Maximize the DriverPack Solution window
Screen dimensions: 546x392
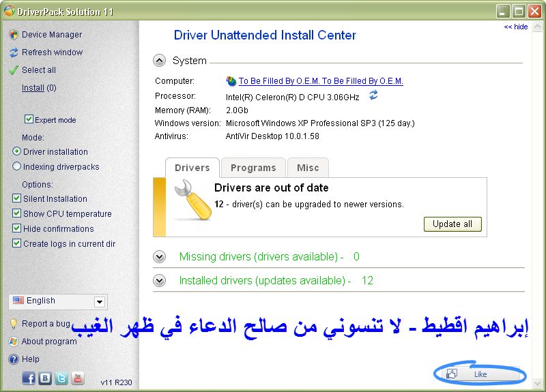(519, 12)
